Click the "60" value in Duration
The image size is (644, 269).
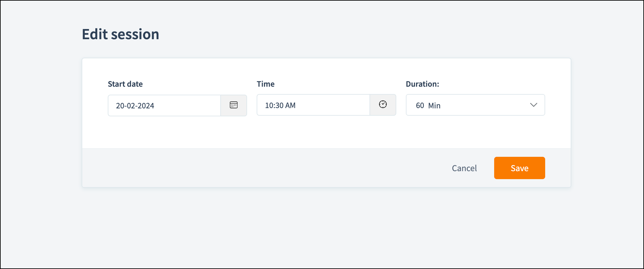pos(420,106)
